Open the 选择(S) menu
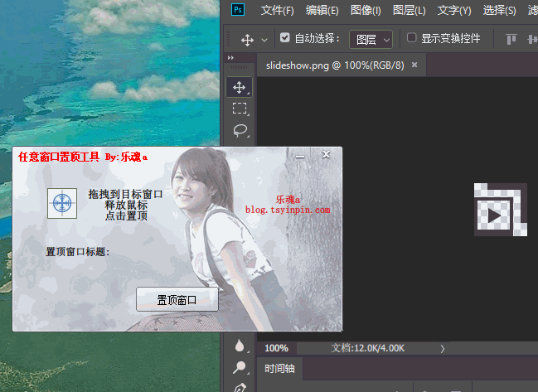Image resolution: width=538 pixels, height=392 pixels. [499, 11]
